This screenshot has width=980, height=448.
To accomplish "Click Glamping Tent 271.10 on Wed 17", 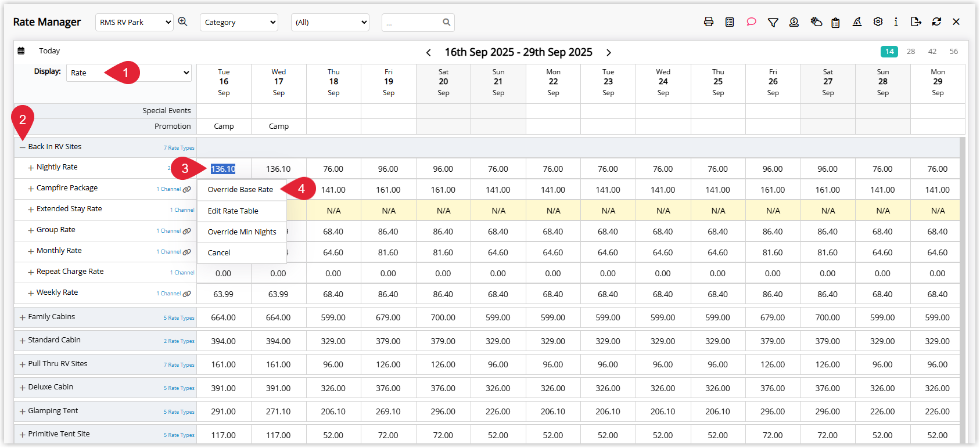I will tap(278, 411).
